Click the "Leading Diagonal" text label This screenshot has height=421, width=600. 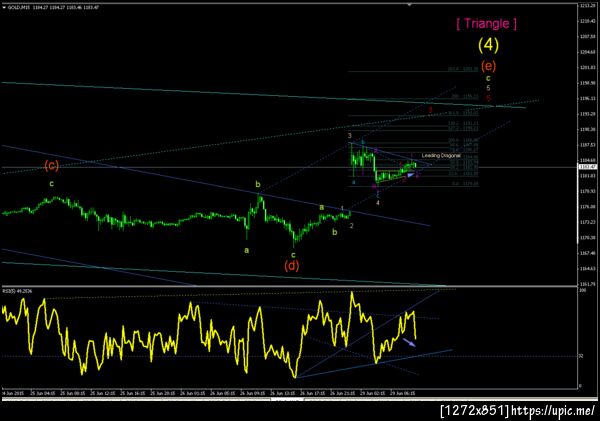(441, 155)
